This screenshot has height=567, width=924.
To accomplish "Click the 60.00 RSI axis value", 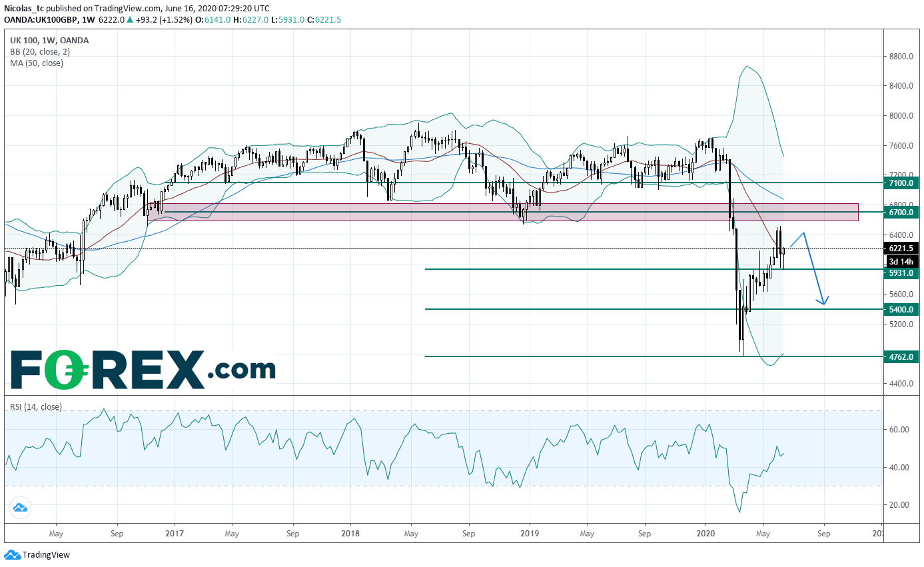I will click(901, 430).
